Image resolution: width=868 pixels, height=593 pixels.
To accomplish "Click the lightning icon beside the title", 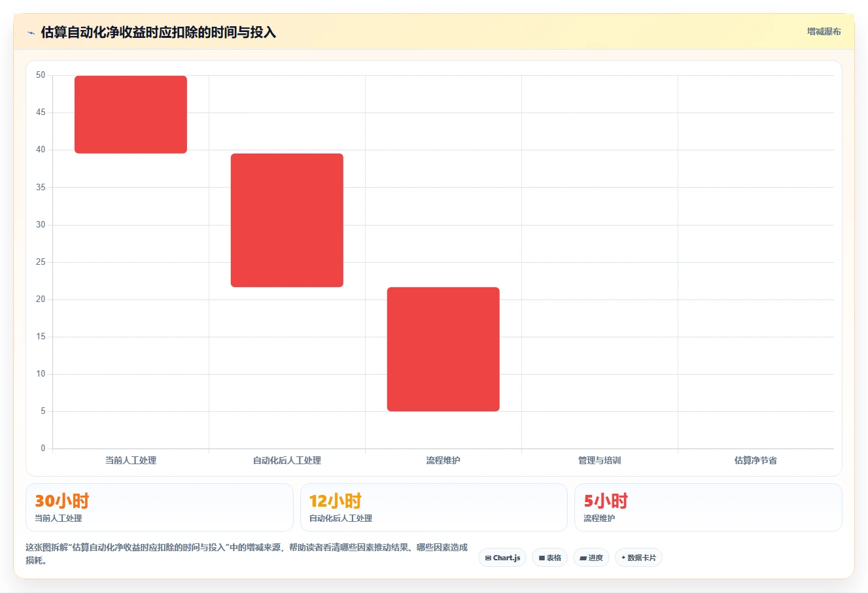I will pos(31,32).
